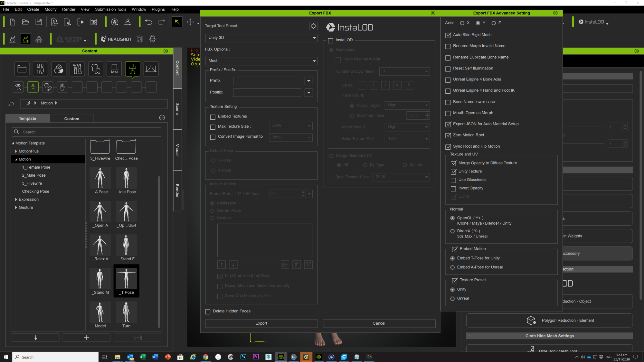644x362 pixels.
Task: Click the Export button to export FBX
Action: click(261, 323)
